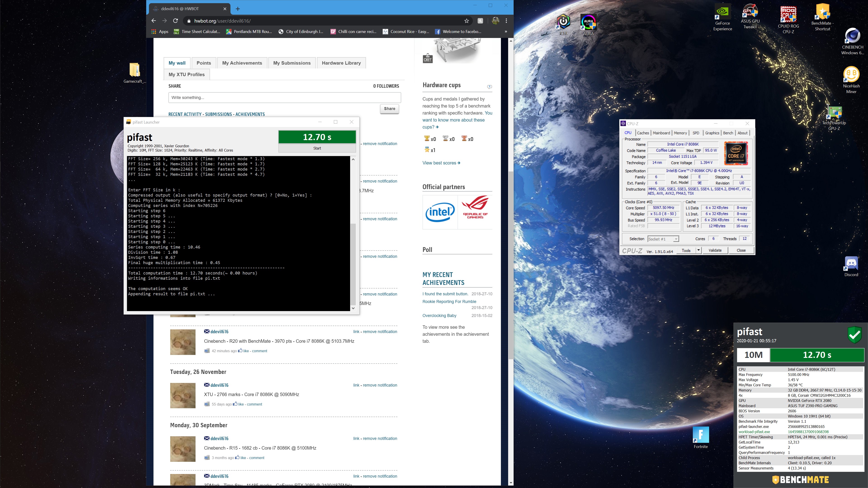This screenshot has width=868, height=488.
Task: Click Close button in CPU-Z
Action: [x=741, y=251]
